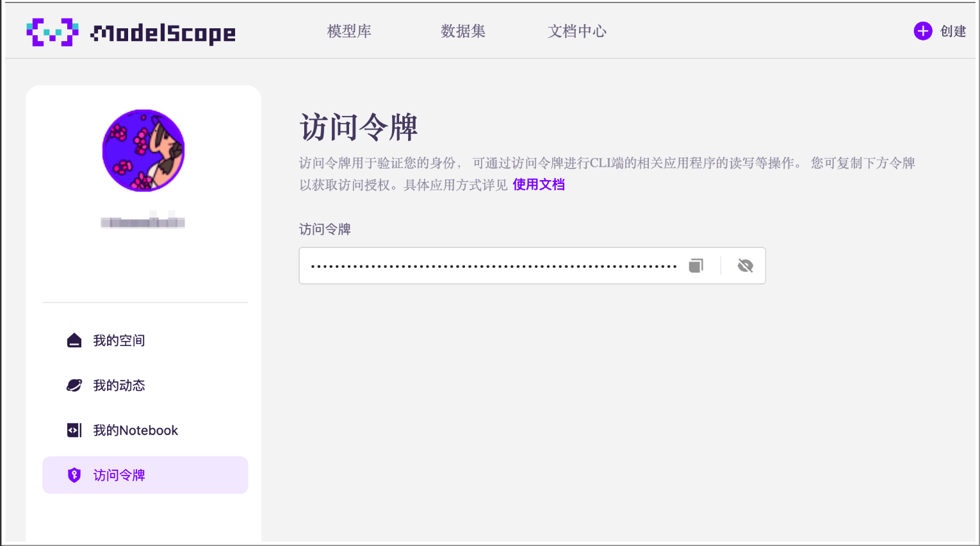Click the shield icon on 访问令牌 sidebar entry
This screenshot has height=546, width=980.
pos(74,475)
